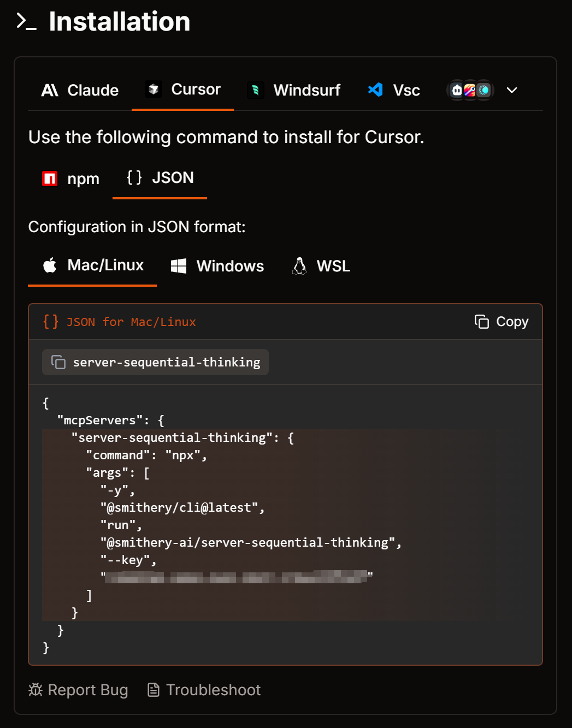Click the "@smithery-ai/server-sequential-thinking" argument line
572x728 pixels.
251,543
